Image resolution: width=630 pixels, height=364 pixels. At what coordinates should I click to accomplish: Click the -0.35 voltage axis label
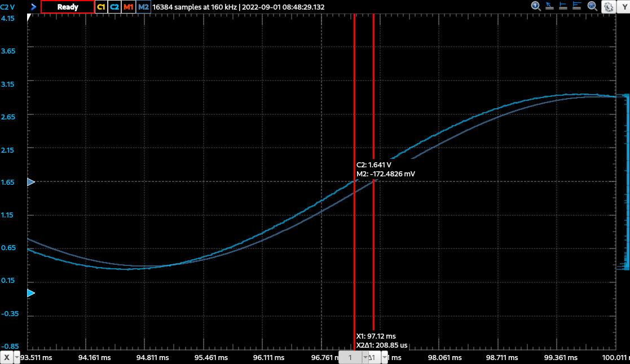10,313
